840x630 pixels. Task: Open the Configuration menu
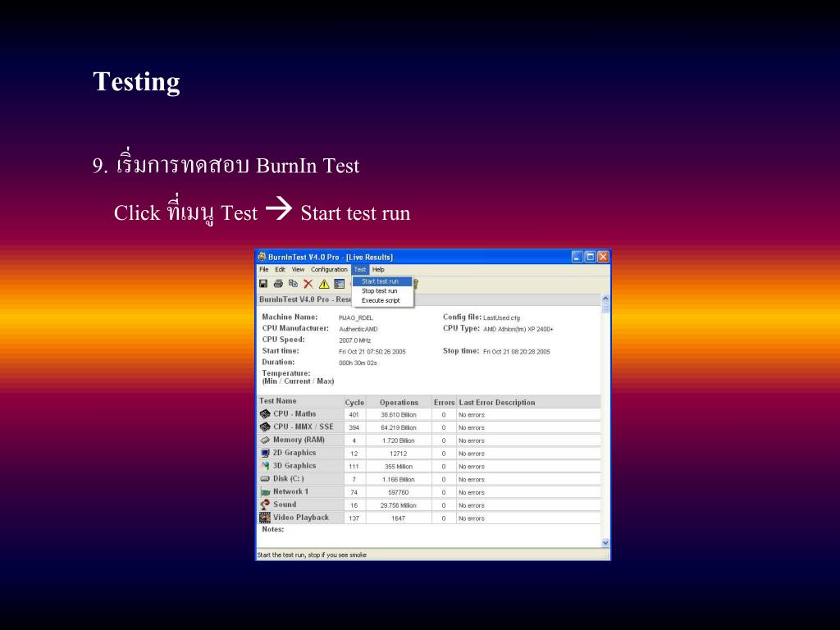(329, 270)
